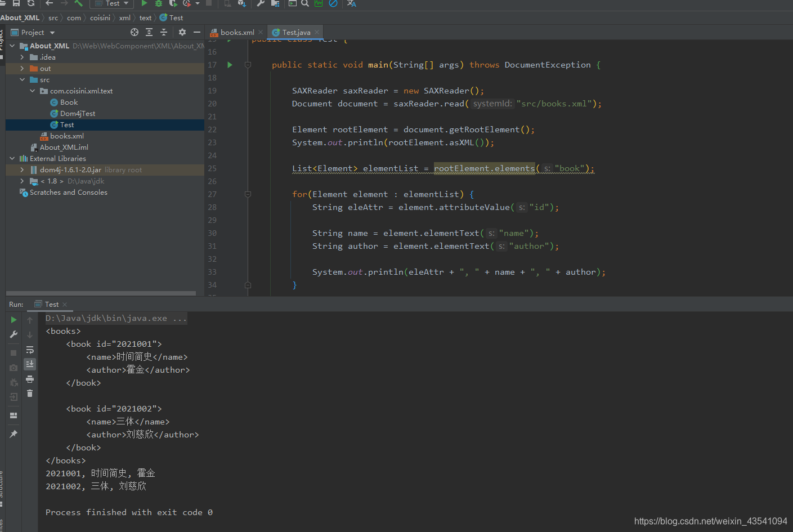Click Test class in the breadcrumb bar
This screenshot has width=793, height=532.
click(x=172, y=17)
